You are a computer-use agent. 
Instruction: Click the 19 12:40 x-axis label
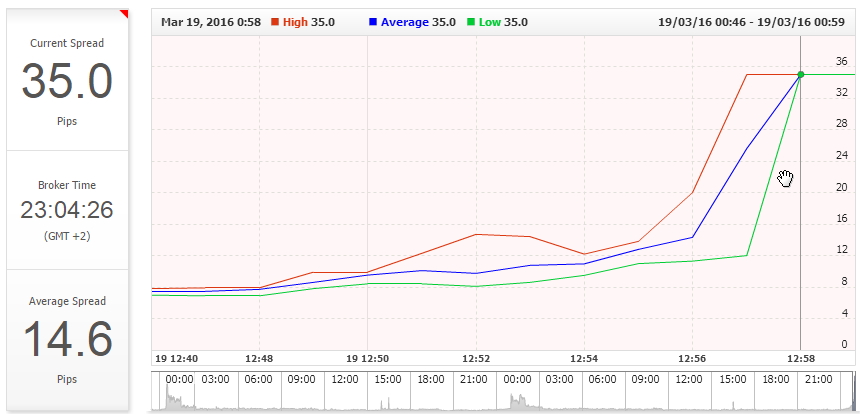tap(177, 359)
